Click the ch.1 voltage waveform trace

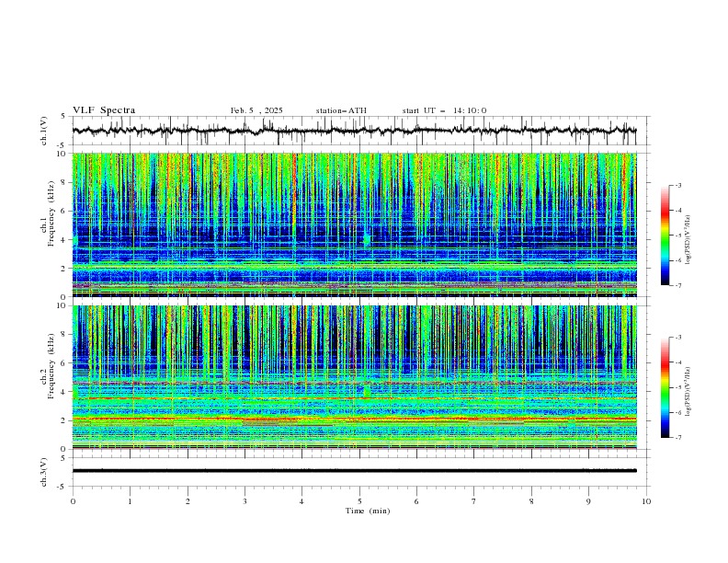(x=354, y=131)
